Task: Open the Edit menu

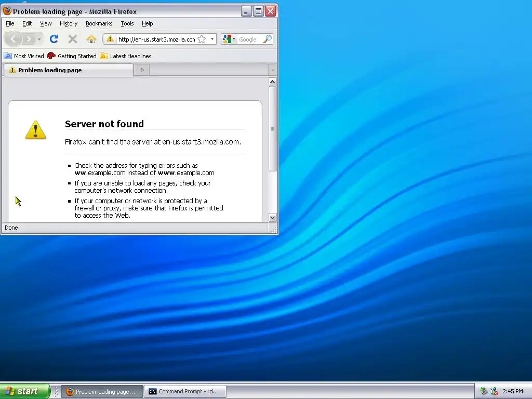Action: (x=27, y=23)
